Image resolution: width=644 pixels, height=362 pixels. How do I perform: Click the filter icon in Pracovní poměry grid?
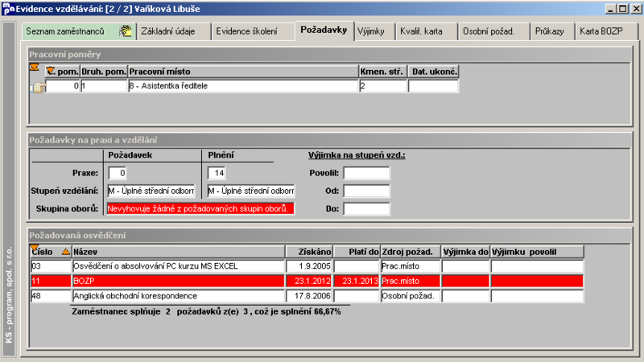(34, 68)
